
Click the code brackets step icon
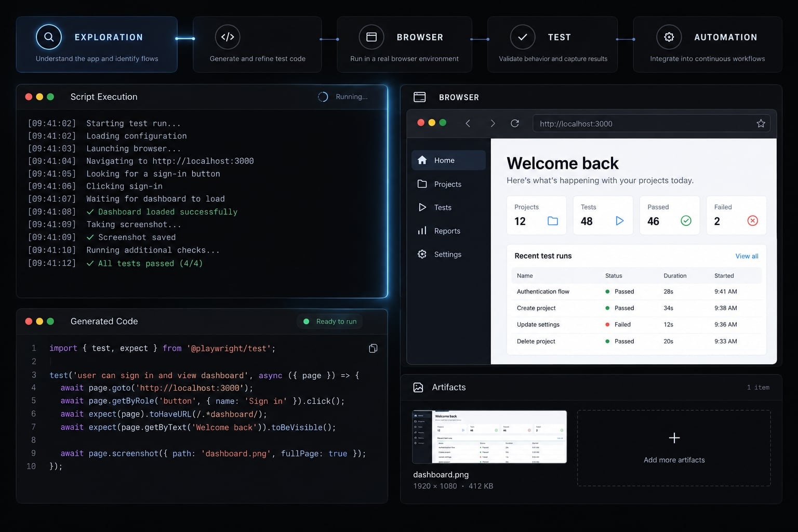click(228, 37)
